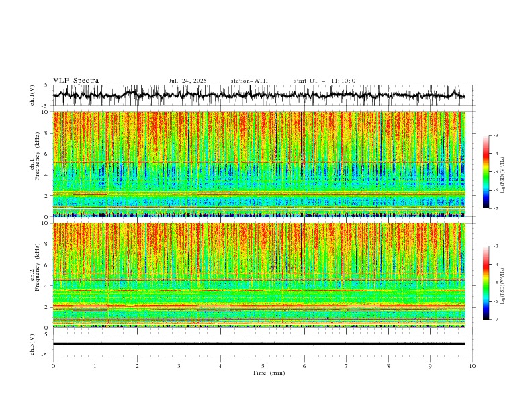Click time axis tick label '10'
The image size is (532, 411).
click(472, 366)
